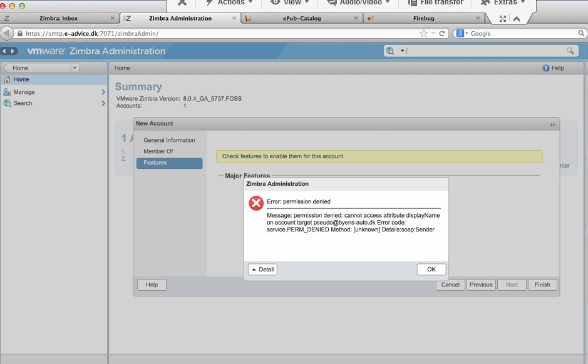
Task: Open the Extras menu
Action: [x=503, y=3]
